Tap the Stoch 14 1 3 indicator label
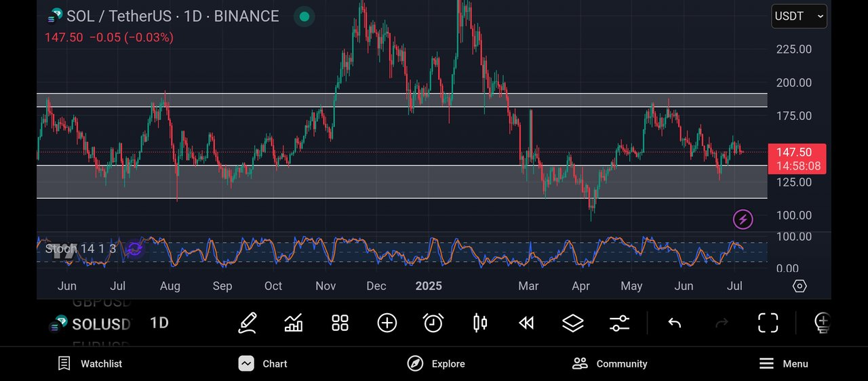This screenshot has width=868, height=381. (x=80, y=249)
